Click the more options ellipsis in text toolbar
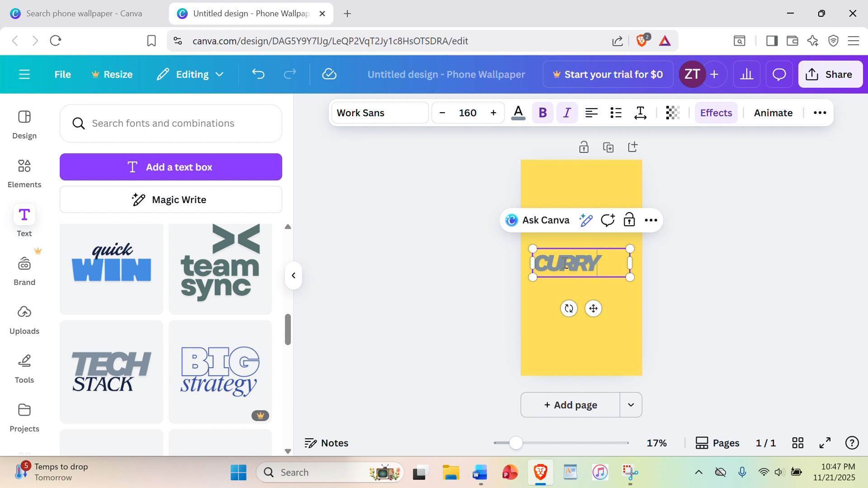868x488 pixels. 820,113
